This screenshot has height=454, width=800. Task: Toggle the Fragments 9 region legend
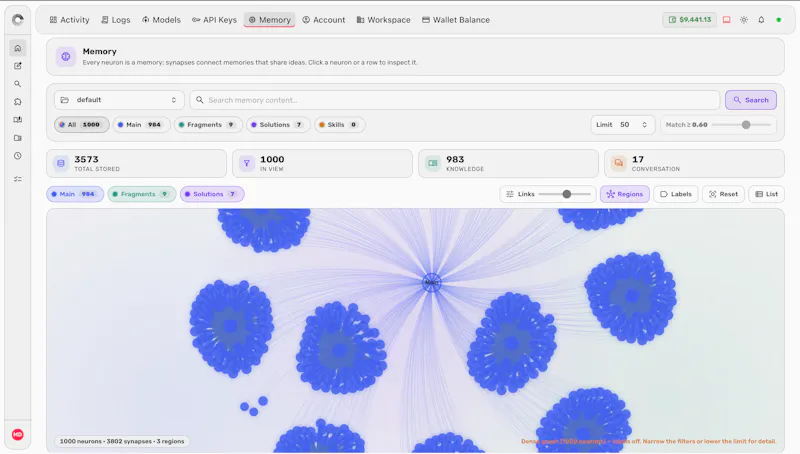[x=142, y=194]
